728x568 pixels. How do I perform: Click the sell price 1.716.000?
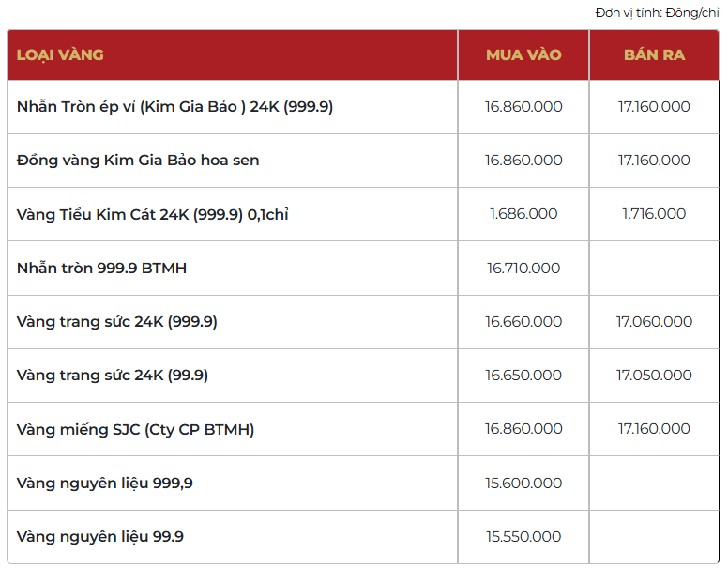coord(654,214)
